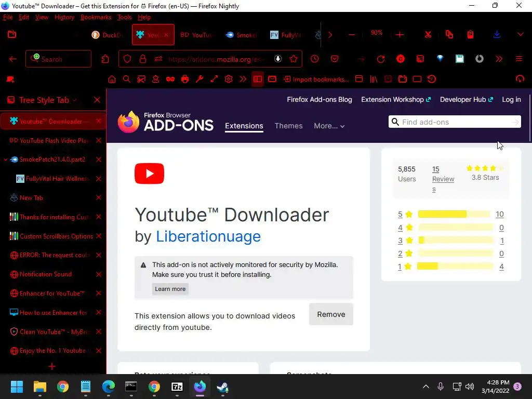Image resolution: width=532 pixels, height=399 pixels.
Task: Open the Tools menu
Action: click(125, 17)
